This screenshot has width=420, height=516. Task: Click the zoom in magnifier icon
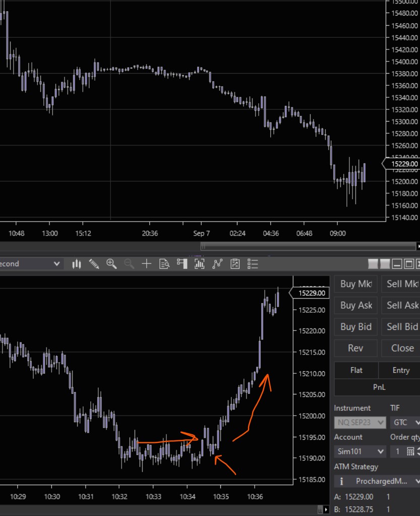click(111, 264)
